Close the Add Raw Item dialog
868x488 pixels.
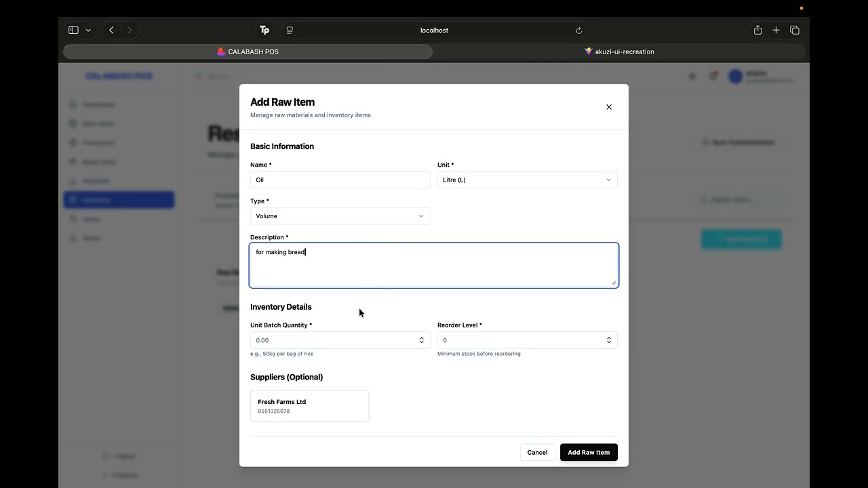(x=609, y=107)
